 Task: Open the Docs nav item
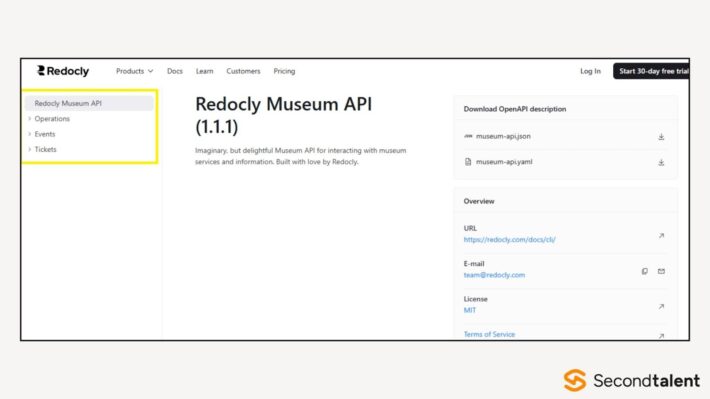point(174,71)
